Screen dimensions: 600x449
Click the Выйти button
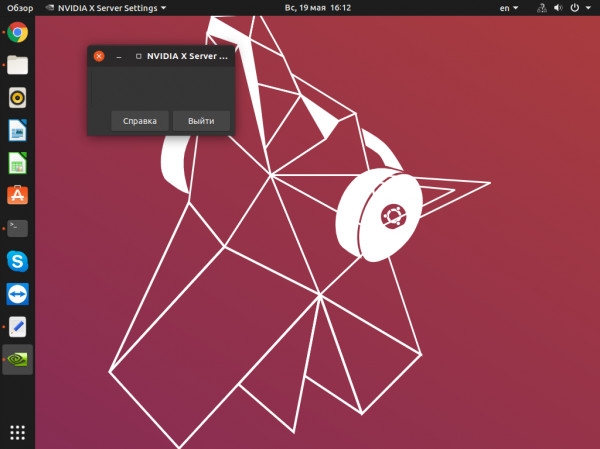(201, 121)
